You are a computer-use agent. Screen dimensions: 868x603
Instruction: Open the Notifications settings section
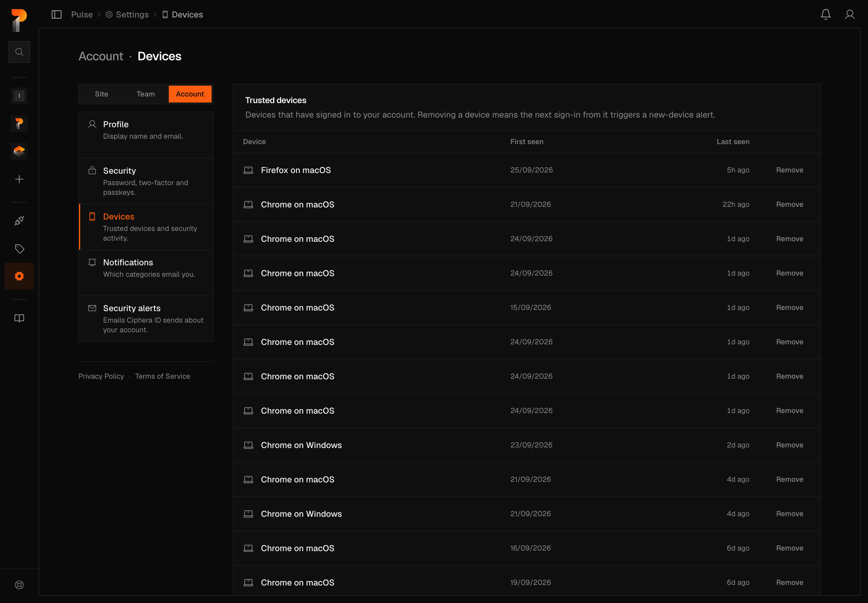146,273
